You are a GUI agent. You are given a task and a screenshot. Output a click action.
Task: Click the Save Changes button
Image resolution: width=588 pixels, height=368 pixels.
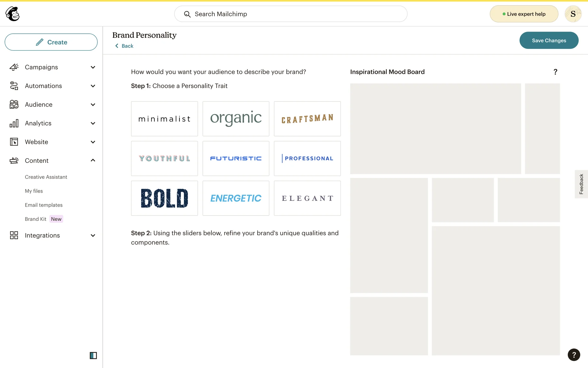point(548,40)
